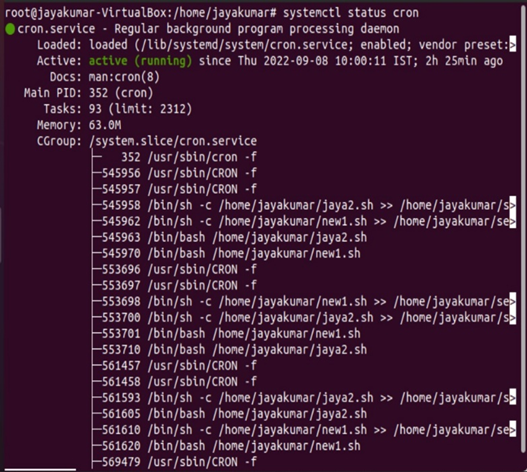Click the 'Docs:' label
527x472 pixels.
click(66, 77)
